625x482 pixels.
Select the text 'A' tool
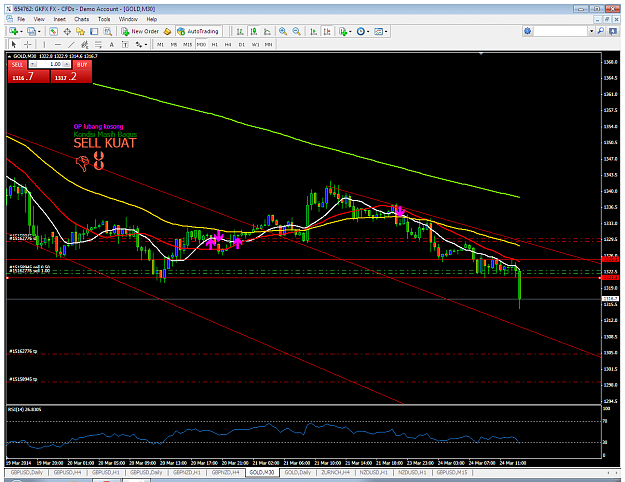point(112,44)
